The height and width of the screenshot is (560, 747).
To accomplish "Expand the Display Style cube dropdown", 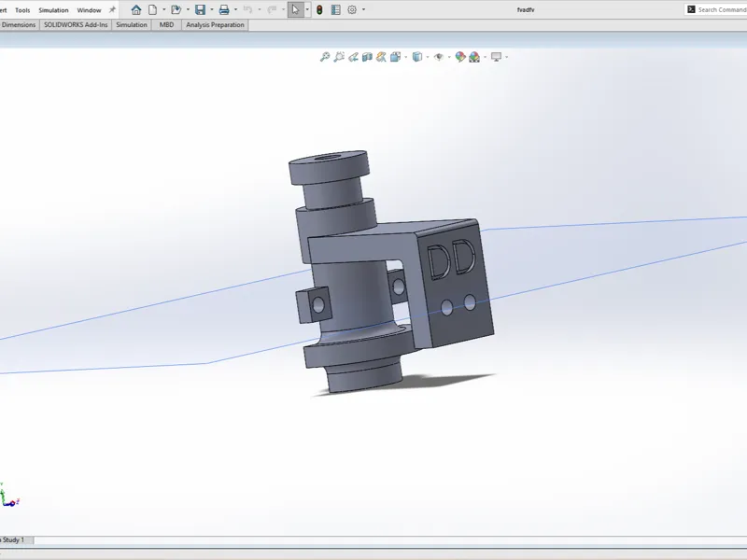I will (x=428, y=57).
